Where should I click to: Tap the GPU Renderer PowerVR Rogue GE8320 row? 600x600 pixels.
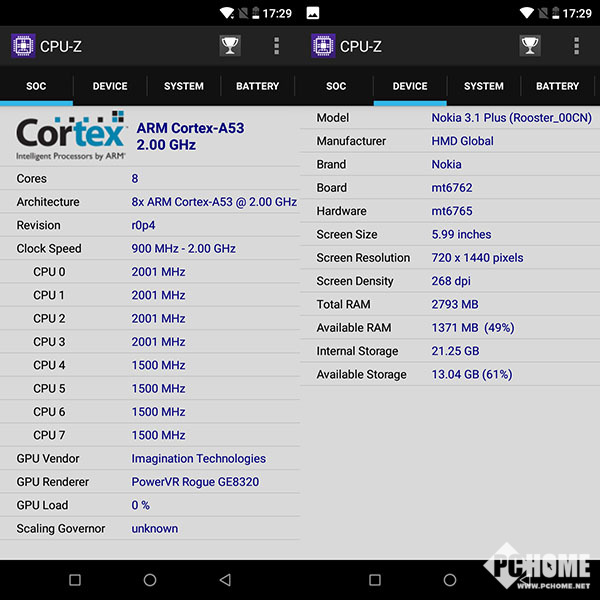150,482
